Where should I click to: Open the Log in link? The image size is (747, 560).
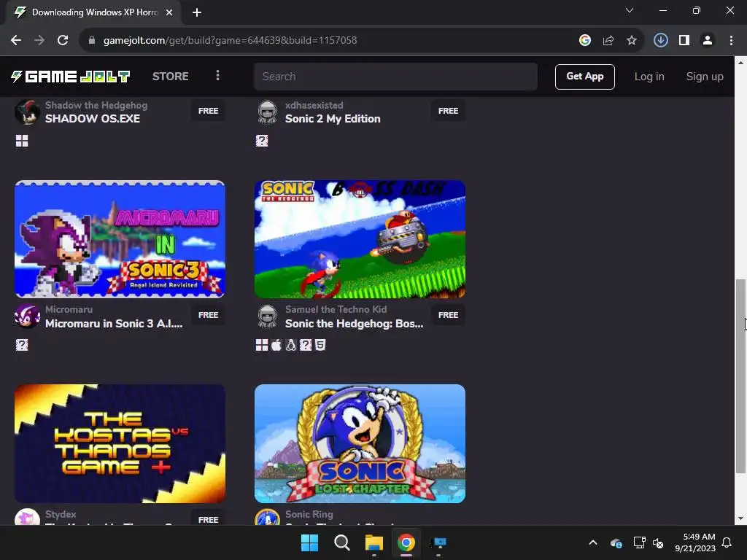(x=649, y=76)
